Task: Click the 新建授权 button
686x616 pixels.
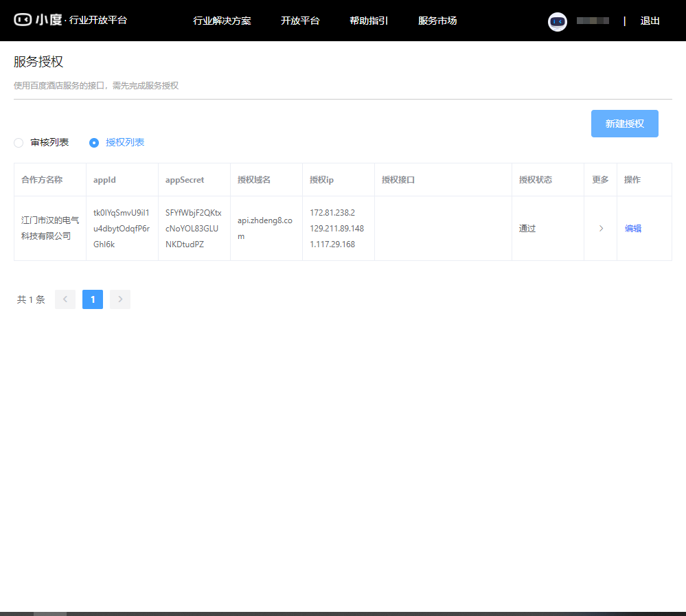Action: tap(624, 124)
